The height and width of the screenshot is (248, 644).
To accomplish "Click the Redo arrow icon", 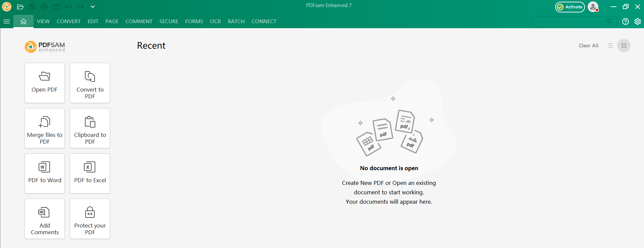I will [x=81, y=7].
